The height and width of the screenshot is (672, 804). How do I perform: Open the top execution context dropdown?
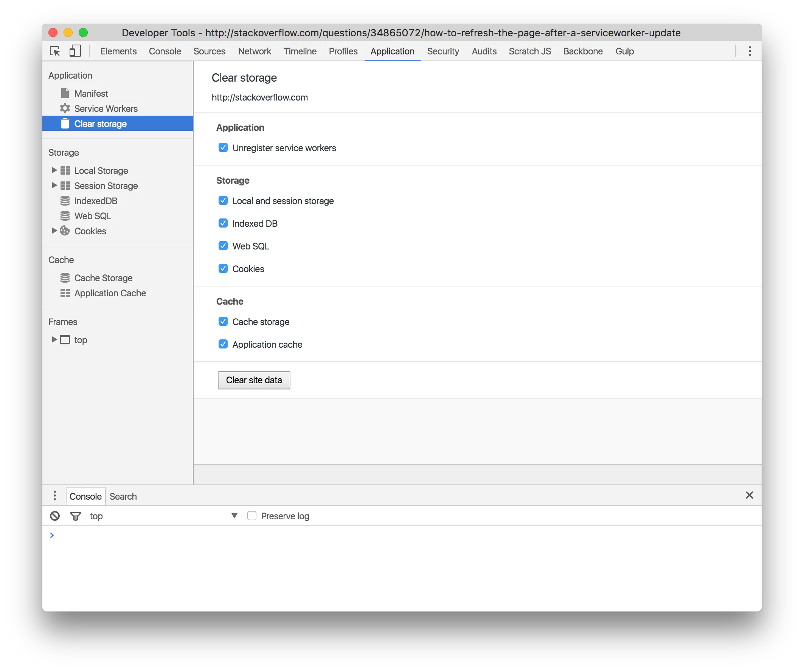coord(234,516)
